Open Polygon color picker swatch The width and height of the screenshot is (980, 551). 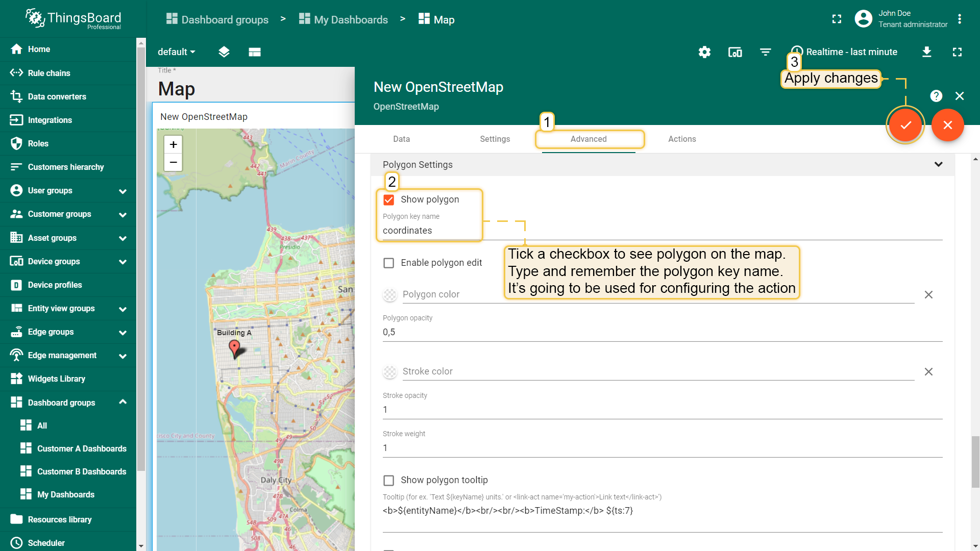[x=390, y=295]
